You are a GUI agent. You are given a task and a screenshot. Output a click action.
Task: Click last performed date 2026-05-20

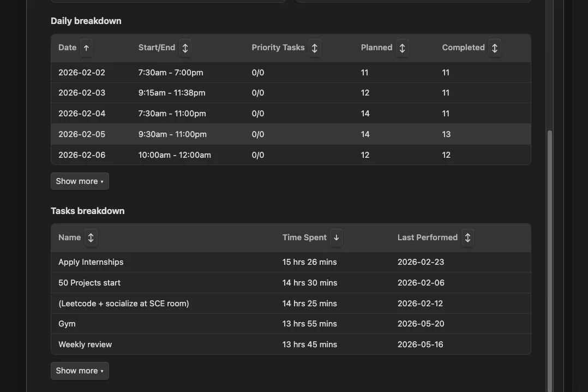click(421, 324)
